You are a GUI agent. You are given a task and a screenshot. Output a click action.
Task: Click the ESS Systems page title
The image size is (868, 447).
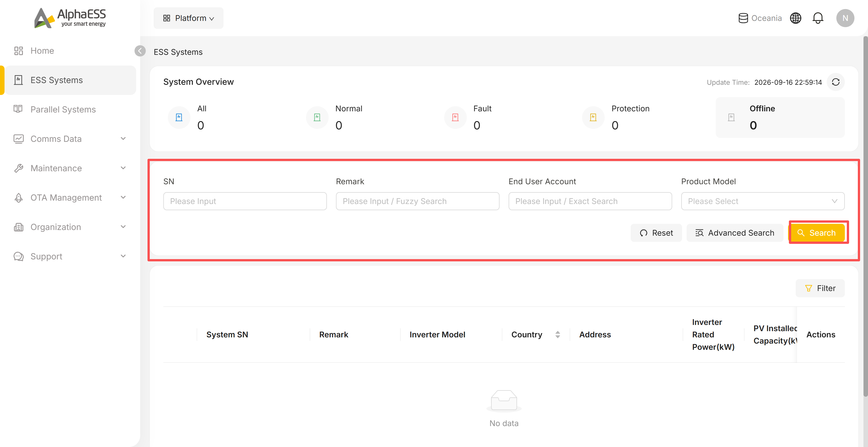178,52
